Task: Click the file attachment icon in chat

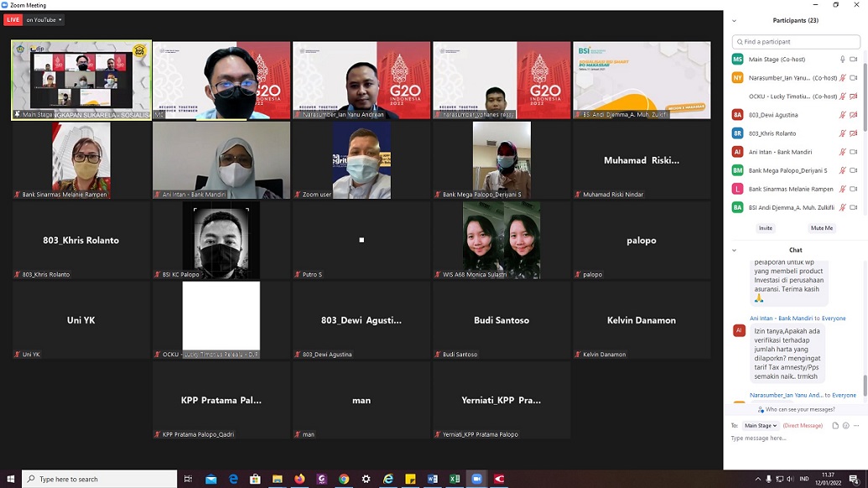Action: pos(835,426)
